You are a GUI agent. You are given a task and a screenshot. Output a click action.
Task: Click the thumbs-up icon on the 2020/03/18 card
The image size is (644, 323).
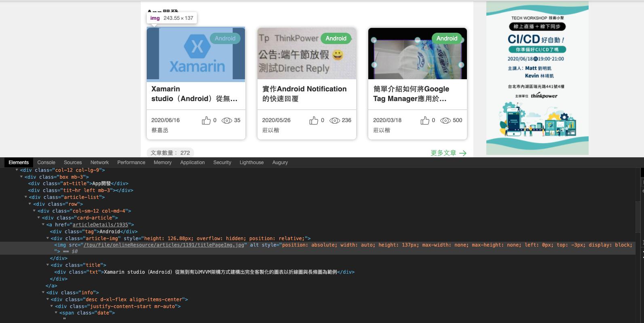[425, 120]
